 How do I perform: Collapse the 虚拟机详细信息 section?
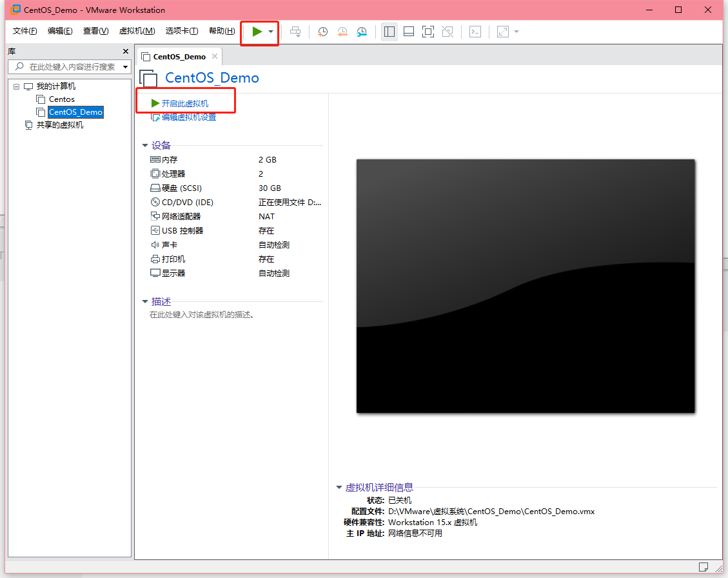pyautogui.click(x=339, y=488)
